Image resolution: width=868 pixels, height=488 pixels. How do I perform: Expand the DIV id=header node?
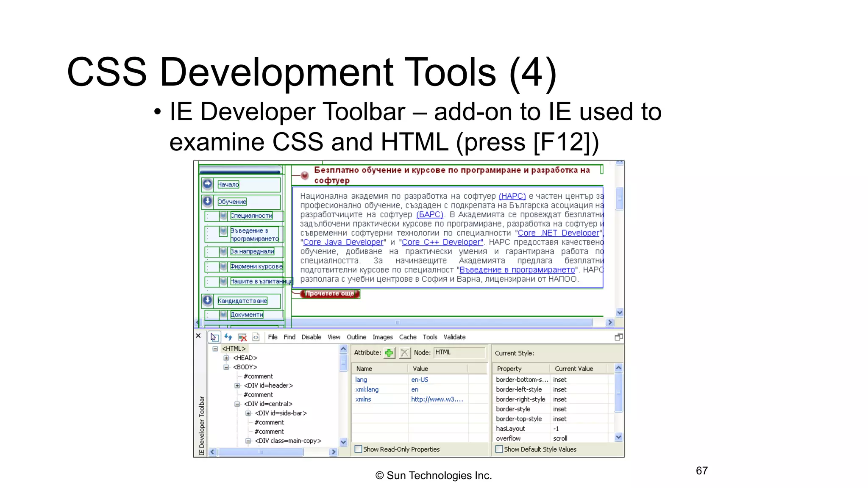point(237,385)
